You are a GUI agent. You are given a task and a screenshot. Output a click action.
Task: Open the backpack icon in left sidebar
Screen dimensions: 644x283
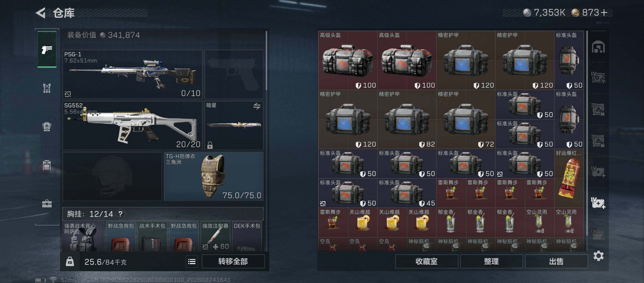pos(47,127)
